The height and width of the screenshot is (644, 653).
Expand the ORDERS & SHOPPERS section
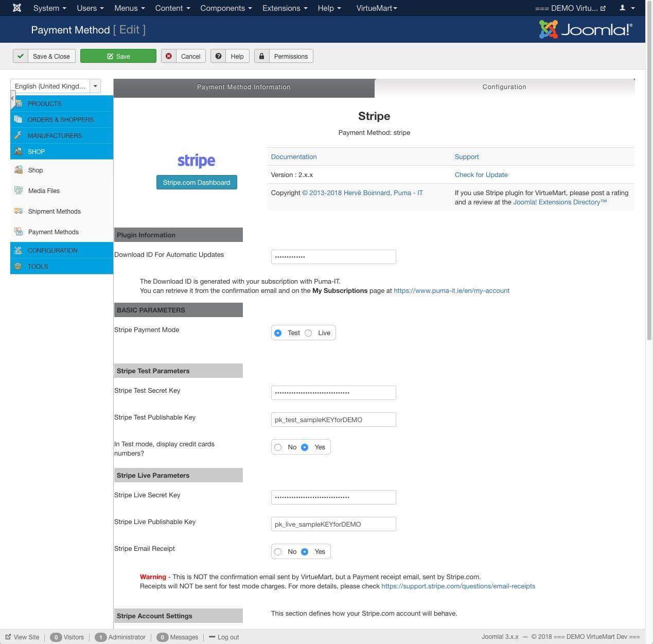click(62, 119)
